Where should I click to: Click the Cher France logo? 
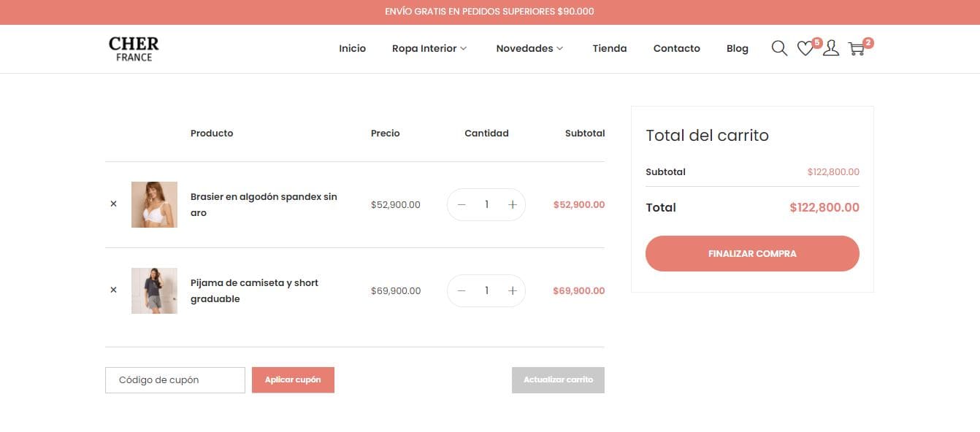click(x=134, y=49)
